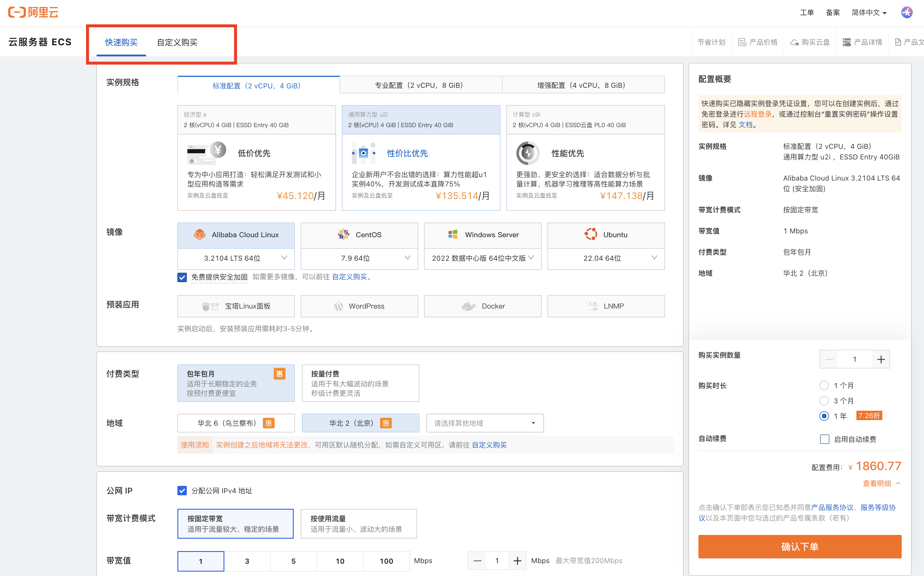Click the 购买云盘 cloud icon
The height and width of the screenshot is (576, 924).
(x=794, y=42)
